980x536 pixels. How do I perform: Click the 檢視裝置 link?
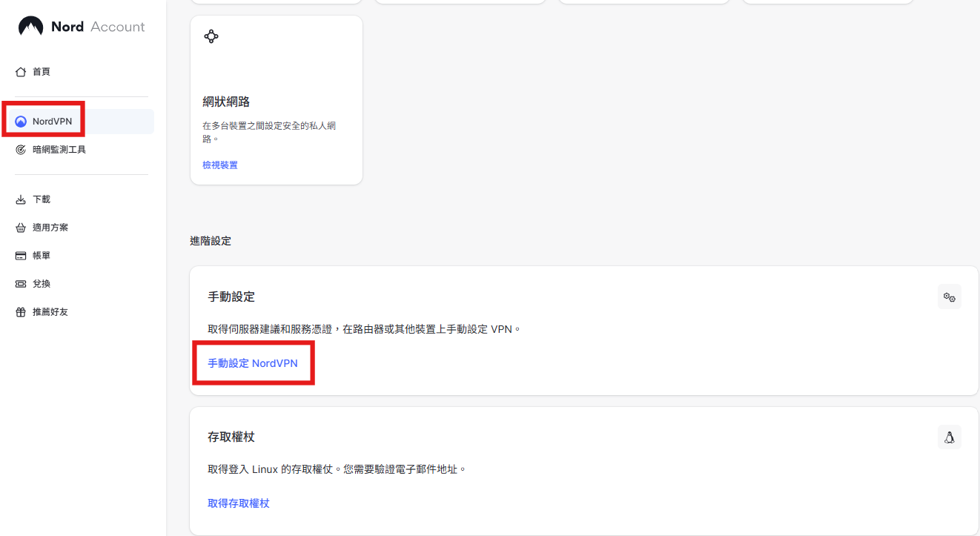220,165
